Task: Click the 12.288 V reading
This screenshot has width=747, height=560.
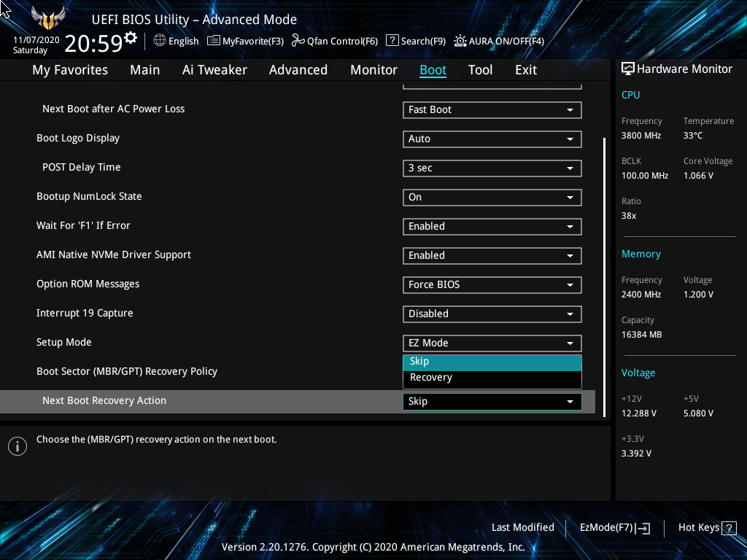Action: [639, 414]
